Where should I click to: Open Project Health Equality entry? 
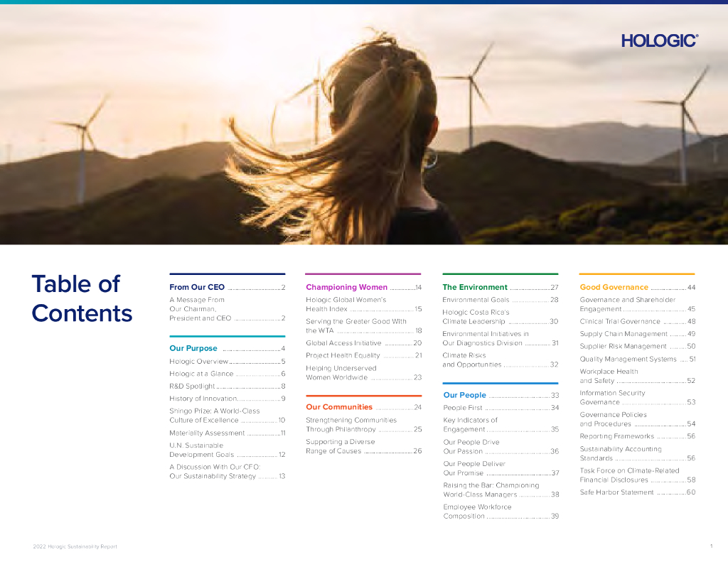click(x=363, y=355)
